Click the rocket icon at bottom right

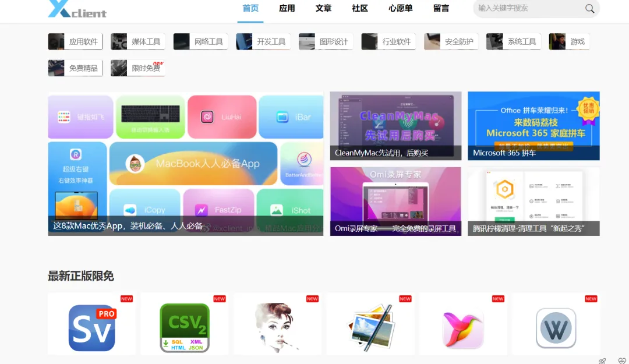point(602,361)
